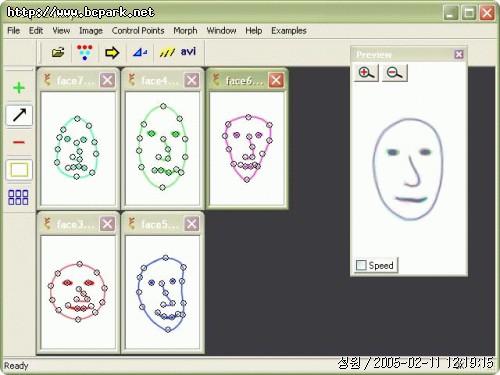The width and height of the screenshot is (500, 375).
Task: Click the avi export toolbar icon
Action: (x=188, y=52)
